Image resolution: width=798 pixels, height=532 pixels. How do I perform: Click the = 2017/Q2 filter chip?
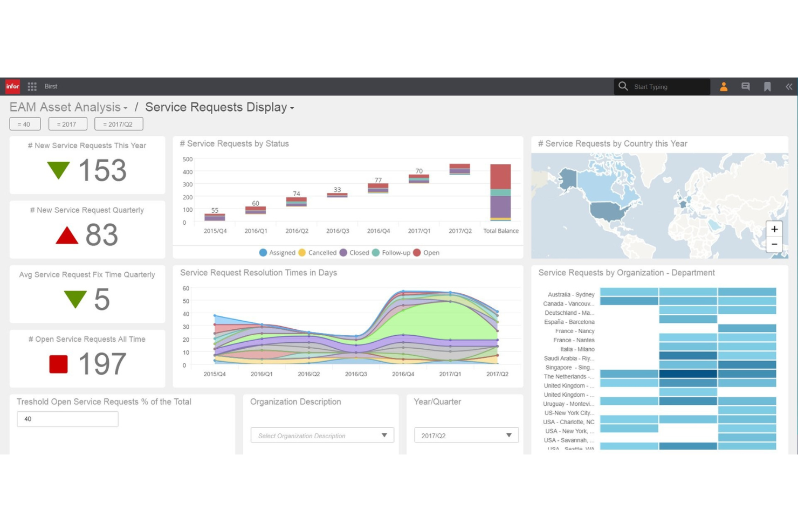tap(119, 124)
